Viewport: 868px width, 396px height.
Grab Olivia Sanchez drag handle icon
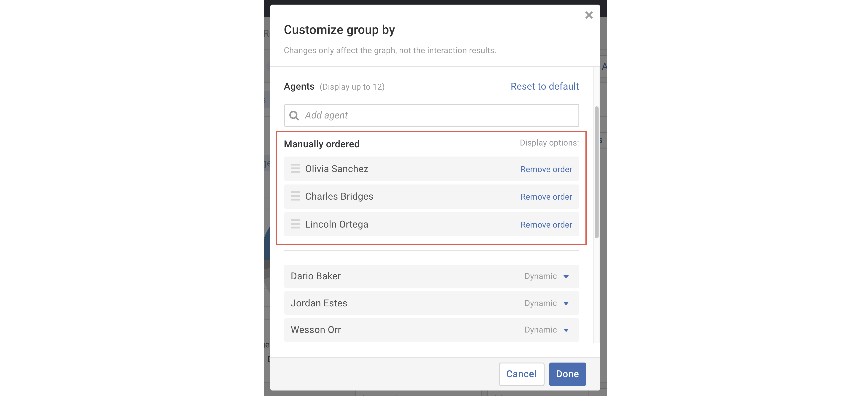point(295,168)
